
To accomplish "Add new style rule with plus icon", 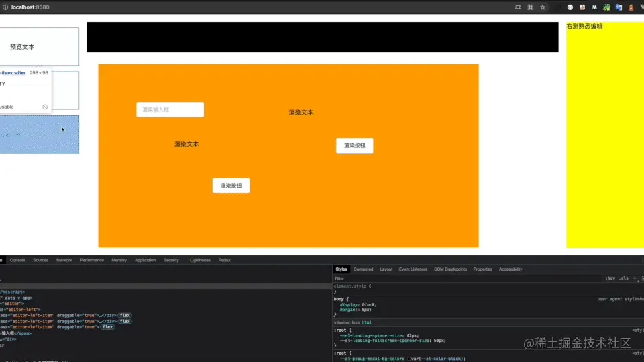I will pyautogui.click(x=635, y=278).
